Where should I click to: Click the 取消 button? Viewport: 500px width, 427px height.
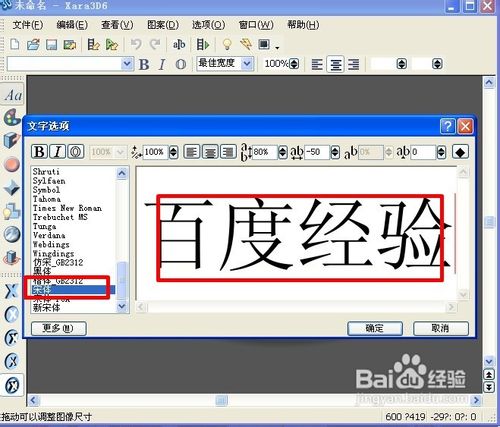[x=441, y=328]
